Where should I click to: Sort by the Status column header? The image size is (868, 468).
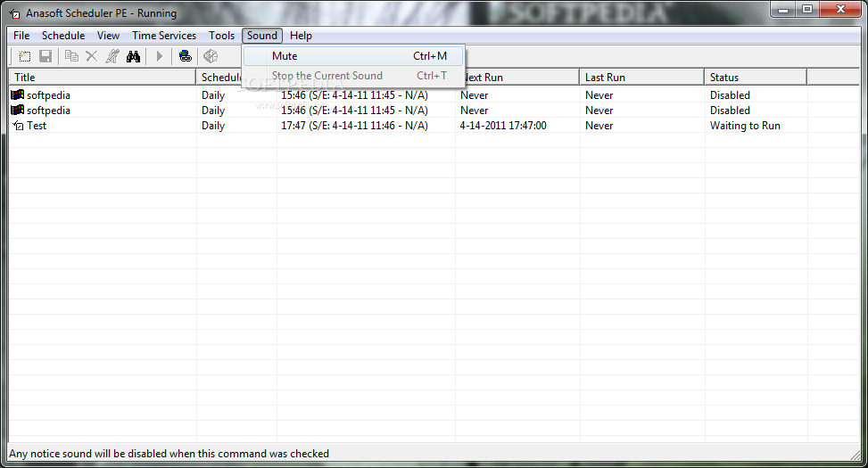(756, 78)
